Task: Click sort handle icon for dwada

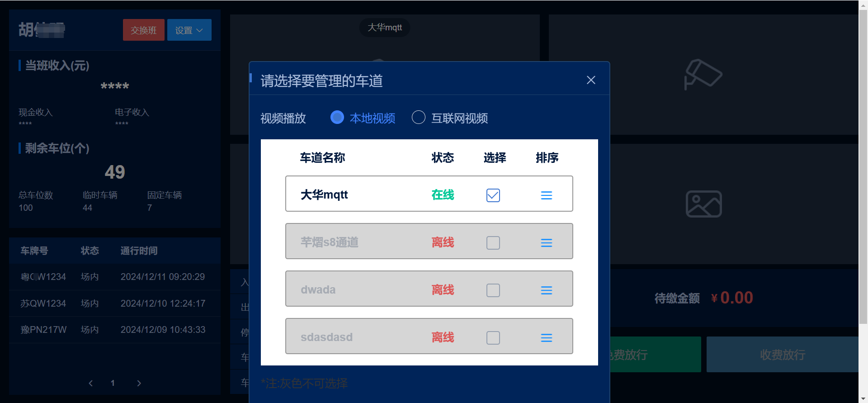Action: click(547, 290)
